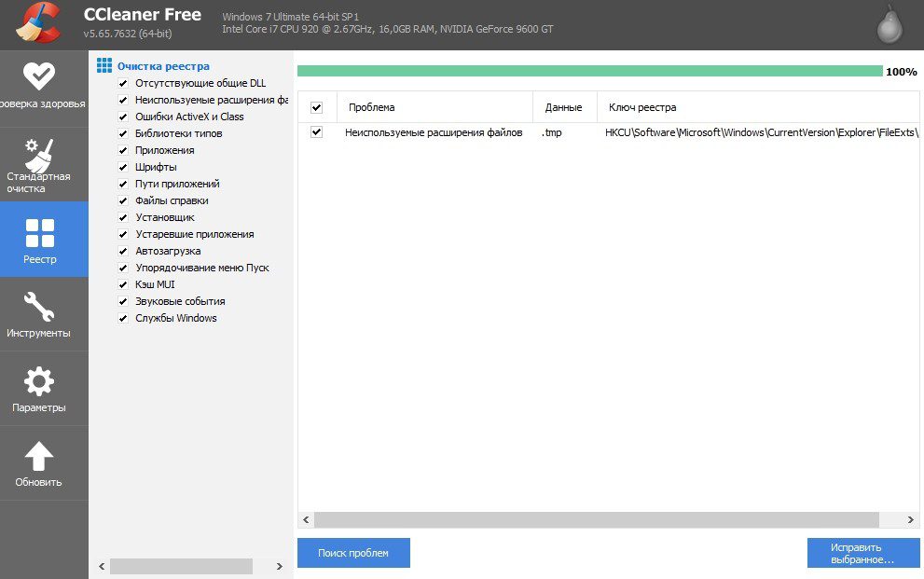The width and height of the screenshot is (924, 579).
Task: Toggle Отсутствующие общие DLL checkbox
Action: coord(123,83)
